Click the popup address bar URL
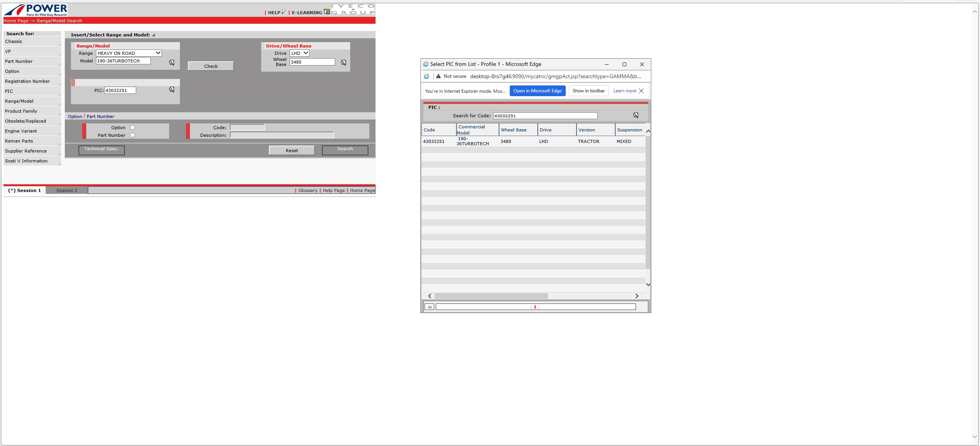The height and width of the screenshot is (446, 980). (x=555, y=76)
